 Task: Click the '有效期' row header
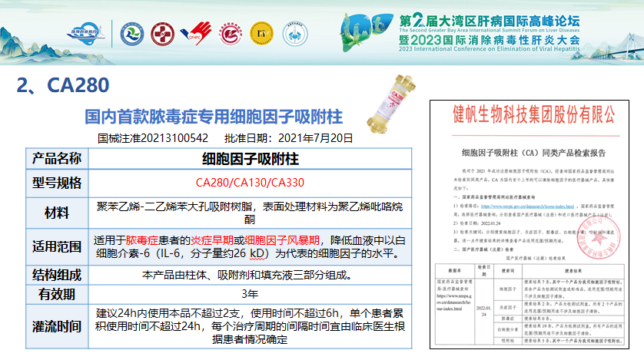[57, 295]
